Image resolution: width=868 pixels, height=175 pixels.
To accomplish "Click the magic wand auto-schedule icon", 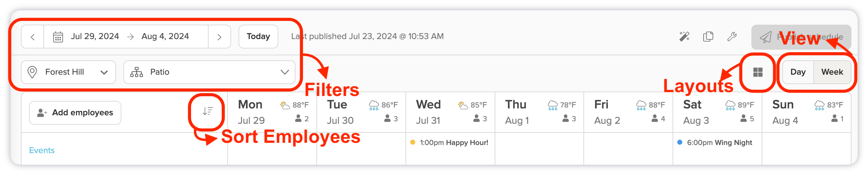I will pyautogui.click(x=684, y=36).
